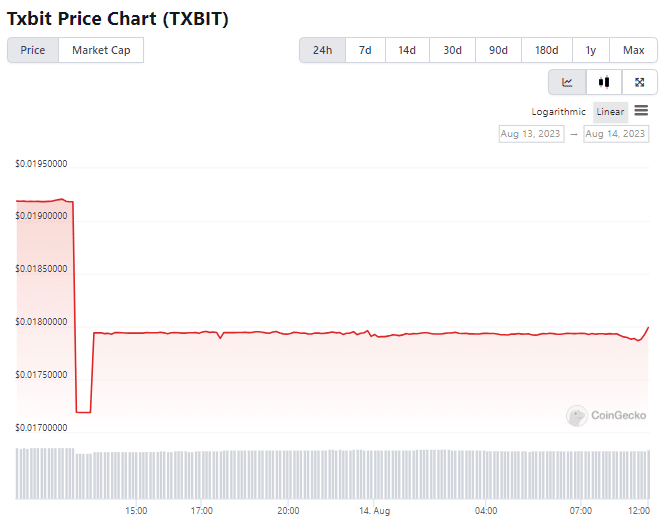The width and height of the screenshot is (666, 526).
Task: Click the 04:00 time axis label
Action: pyautogui.click(x=486, y=511)
